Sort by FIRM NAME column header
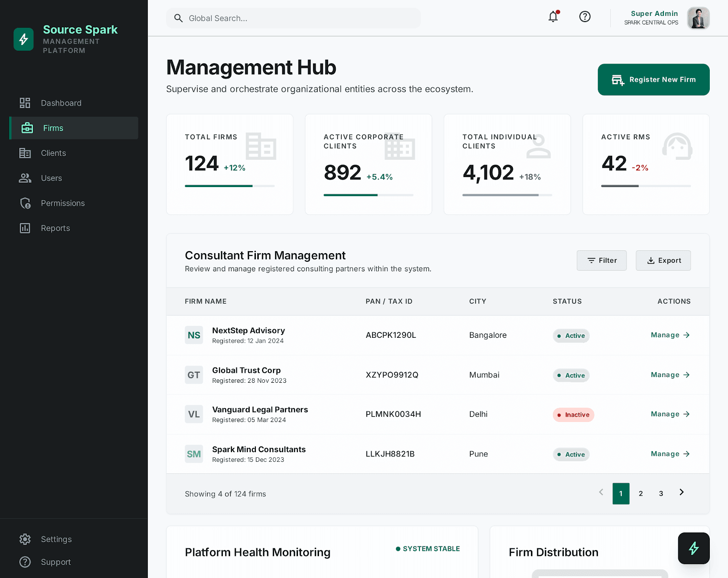Screen dimensions: 728x578 tap(206, 301)
